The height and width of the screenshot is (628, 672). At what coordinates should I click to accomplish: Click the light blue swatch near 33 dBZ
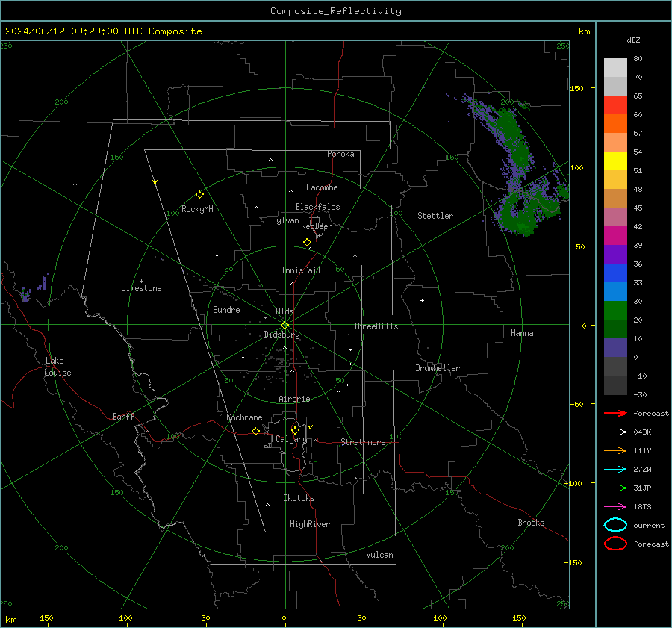tap(615, 291)
